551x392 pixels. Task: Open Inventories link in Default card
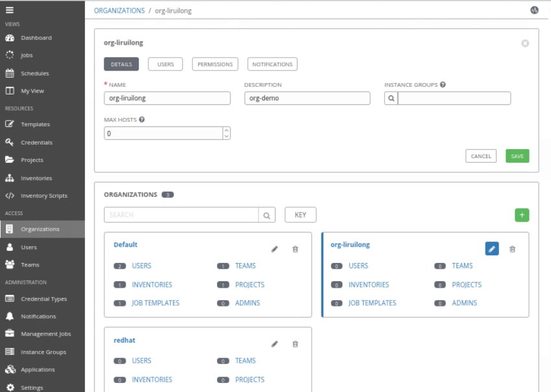(x=152, y=285)
